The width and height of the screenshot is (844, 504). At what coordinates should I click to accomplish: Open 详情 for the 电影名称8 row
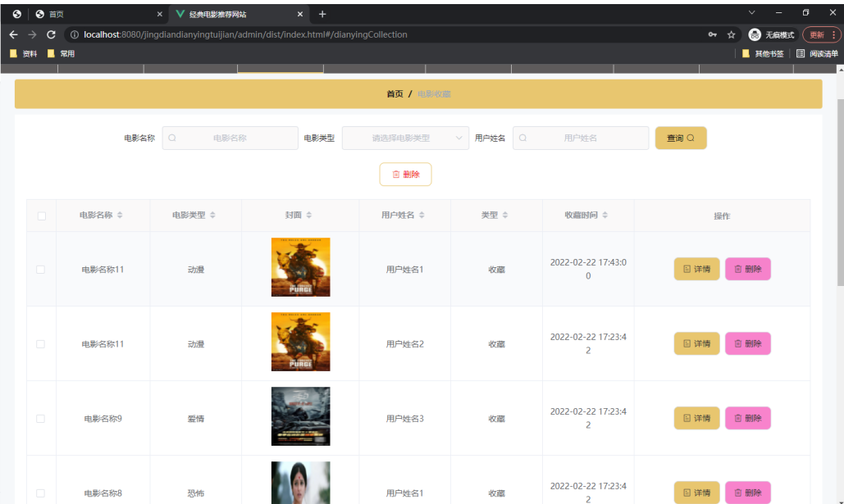696,493
